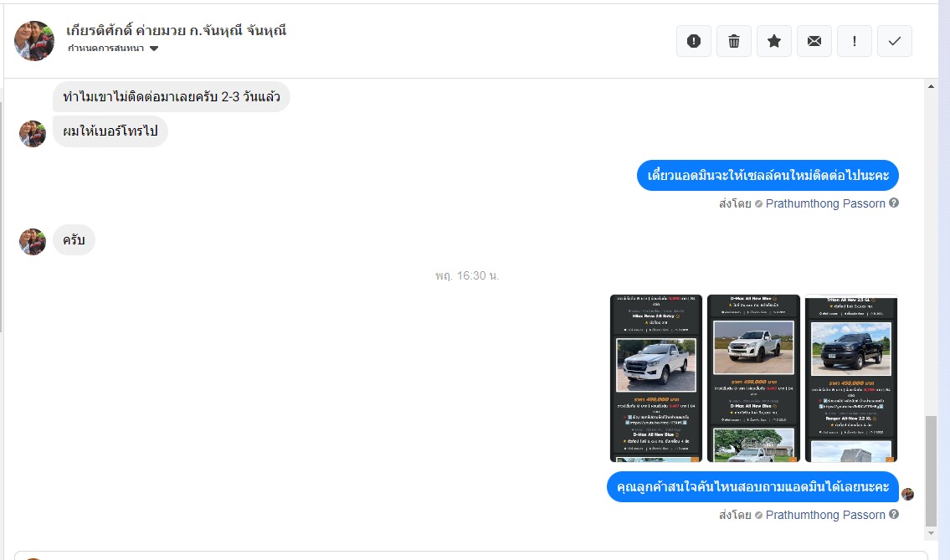Open help icon beside first Prathumthong Passorn
The width and height of the screenshot is (950, 560).
894,203
